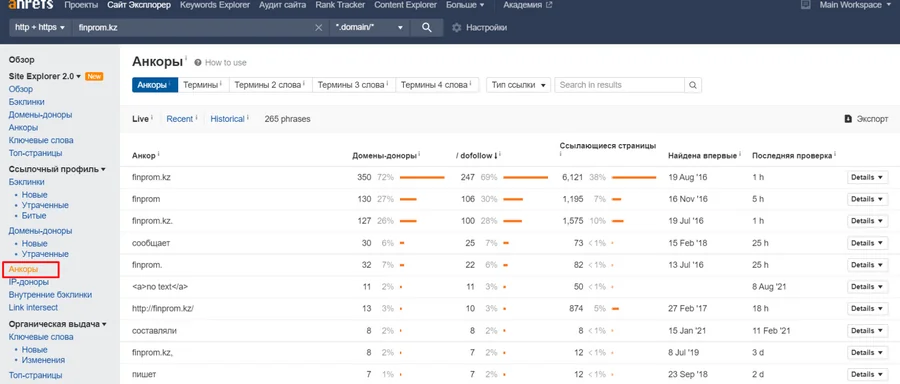Click the Ahrefs logo
Image resolution: width=900 pixels, height=384 pixels.
30,5
